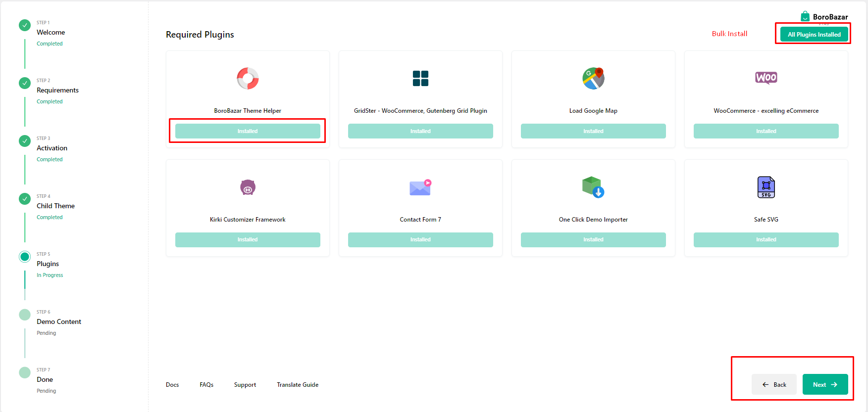Click the WooCommerce Woo logo icon
This screenshot has width=868, height=412.
pos(766,78)
